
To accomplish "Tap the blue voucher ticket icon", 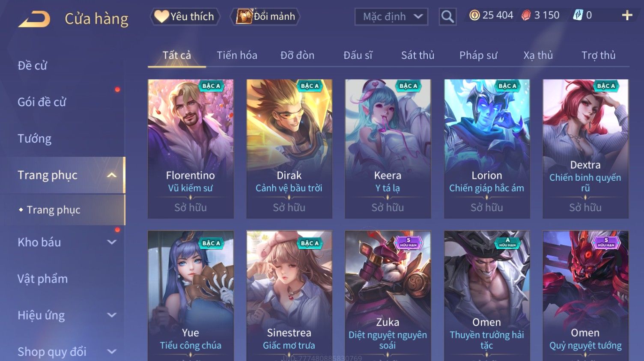I will [x=578, y=15].
